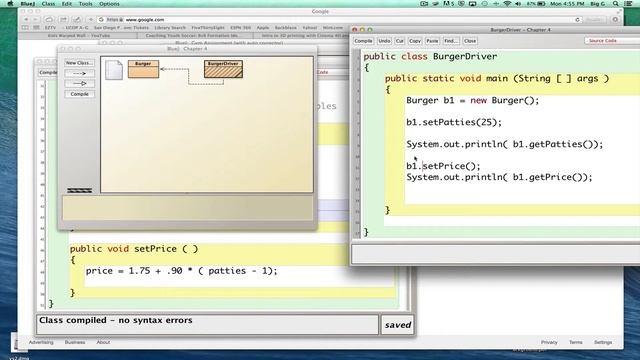Image resolution: width=640 pixels, height=360 pixels.
Task: Click the Business link in Google footer
Action: (x=75, y=342)
